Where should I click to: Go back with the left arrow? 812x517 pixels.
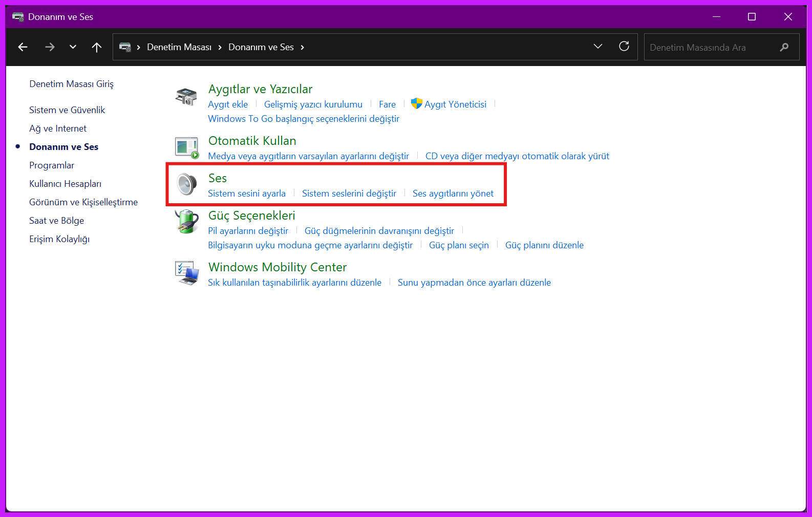pyautogui.click(x=23, y=47)
